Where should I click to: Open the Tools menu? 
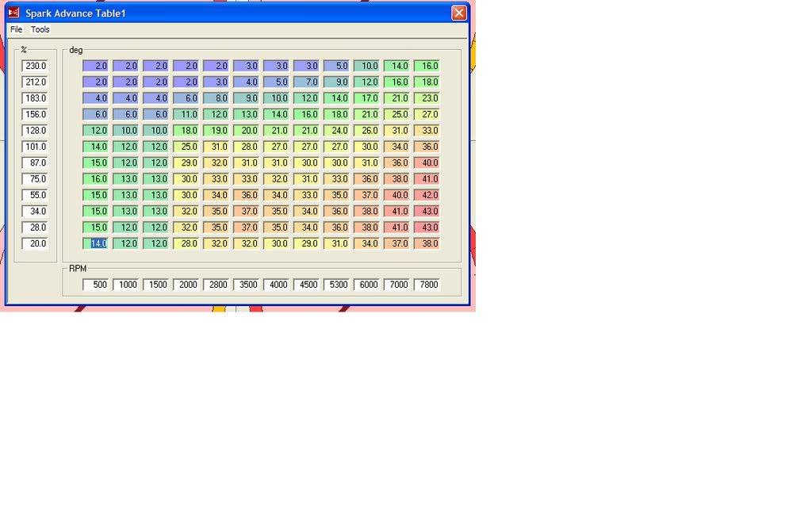(x=40, y=29)
